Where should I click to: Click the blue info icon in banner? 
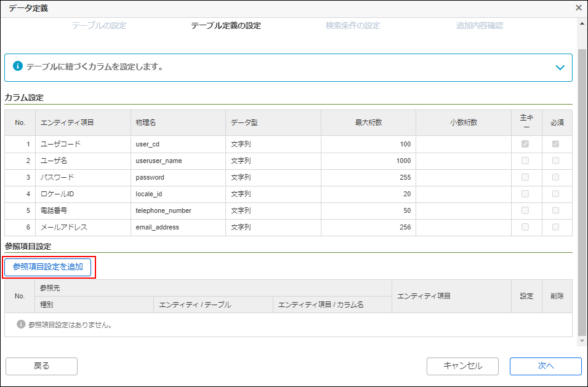click(x=18, y=66)
